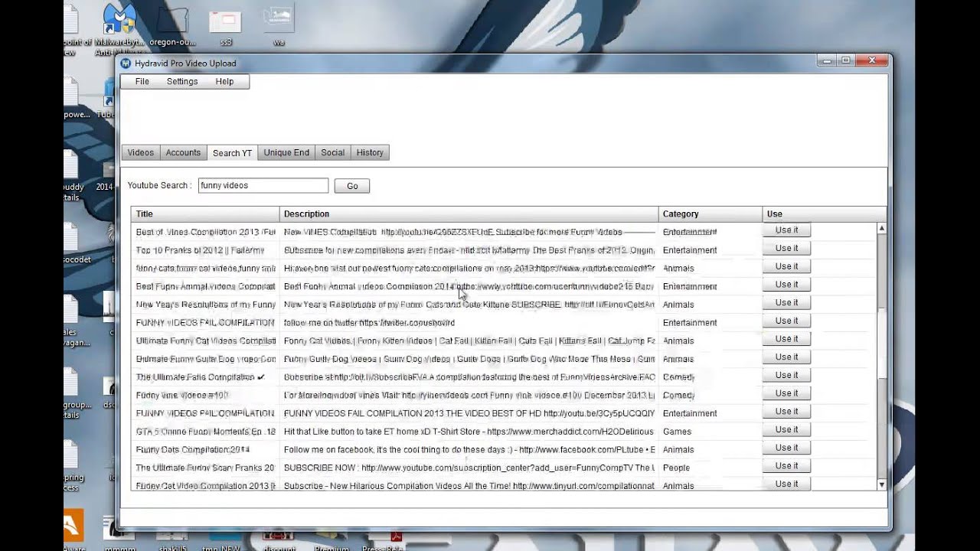Open the Help menu
The height and width of the screenshot is (551, 980).
click(224, 81)
